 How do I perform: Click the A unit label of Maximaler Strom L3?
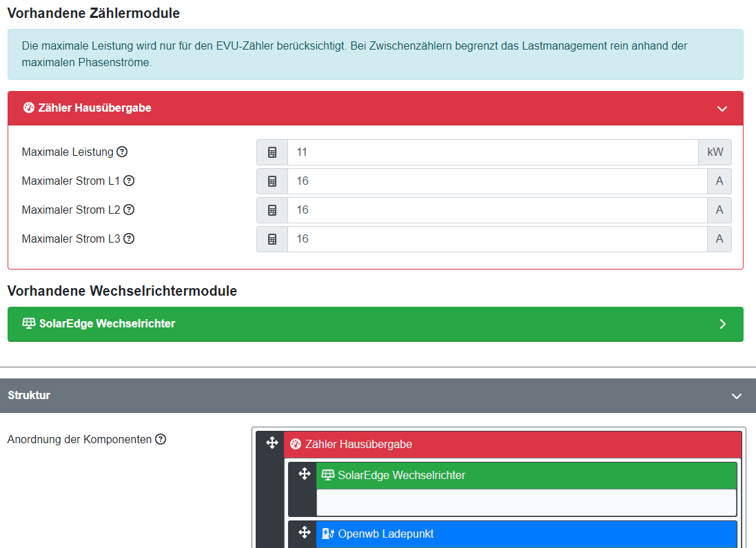719,239
